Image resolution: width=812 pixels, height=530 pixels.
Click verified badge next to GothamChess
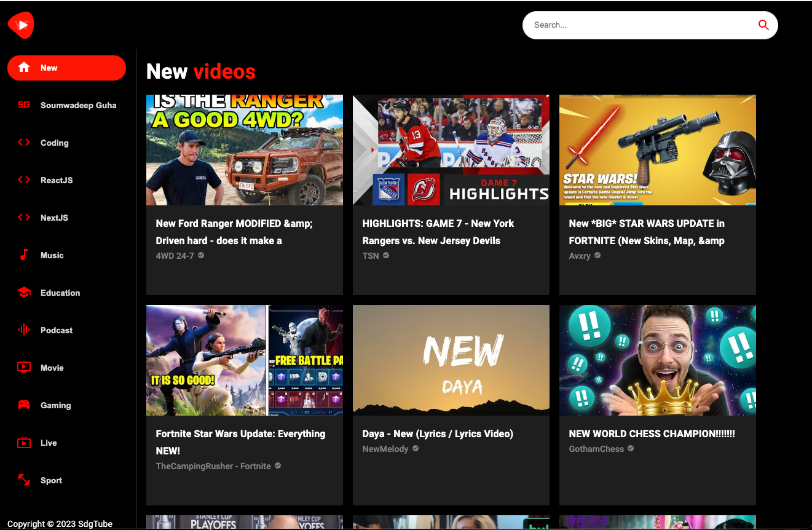pyautogui.click(x=631, y=448)
